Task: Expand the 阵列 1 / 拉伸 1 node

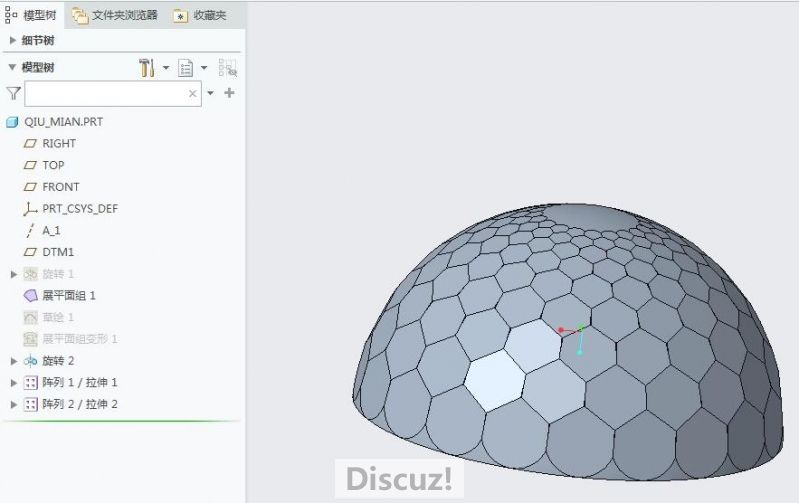Action: pyautogui.click(x=13, y=383)
